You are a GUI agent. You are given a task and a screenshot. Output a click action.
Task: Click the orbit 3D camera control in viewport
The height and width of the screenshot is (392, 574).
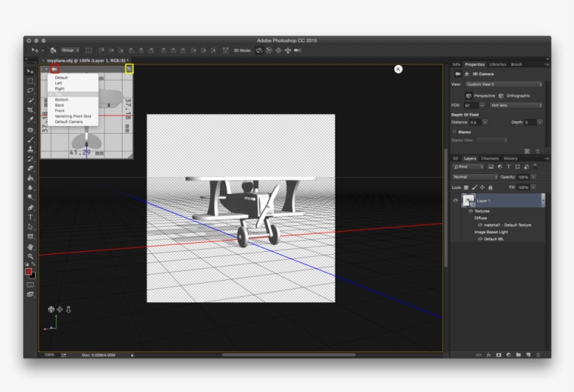(x=51, y=309)
